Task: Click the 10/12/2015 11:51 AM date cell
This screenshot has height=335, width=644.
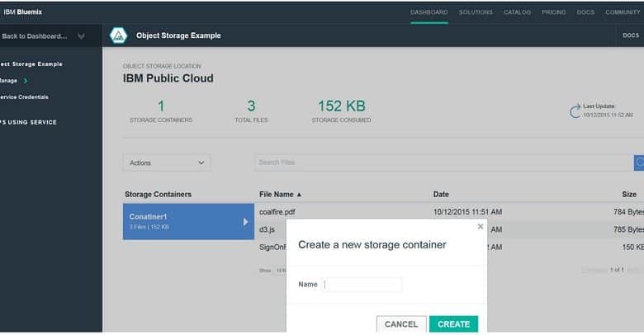Action: 467,212
